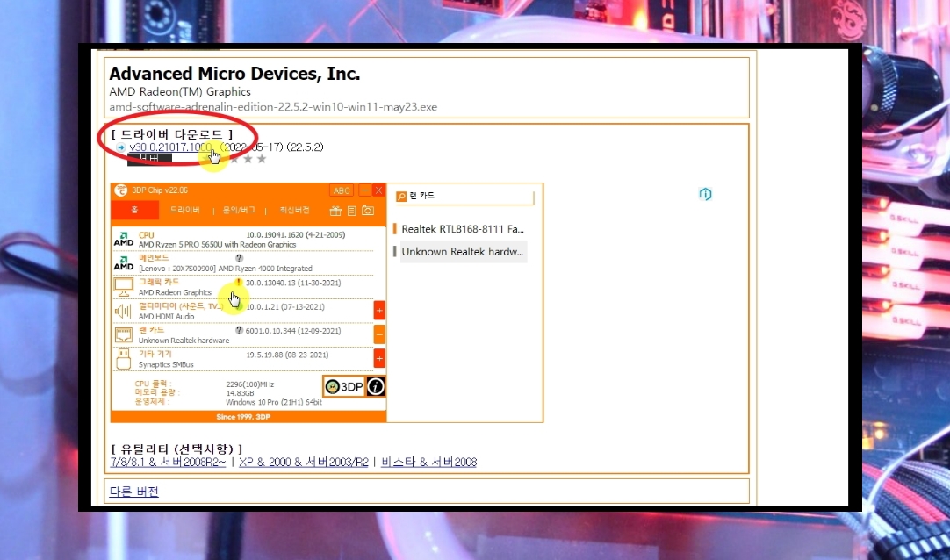950x560 pixels.
Task: Click the last grey rating star
Action: [x=261, y=159]
